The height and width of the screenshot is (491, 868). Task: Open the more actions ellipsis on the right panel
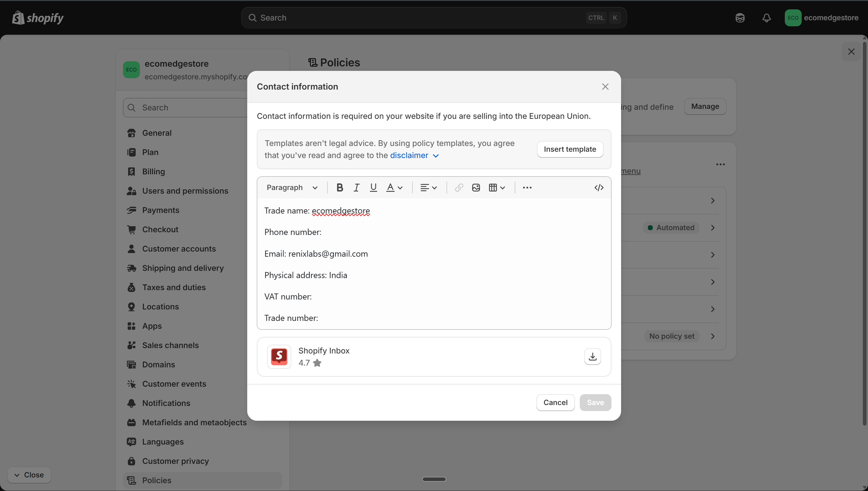[720, 164]
